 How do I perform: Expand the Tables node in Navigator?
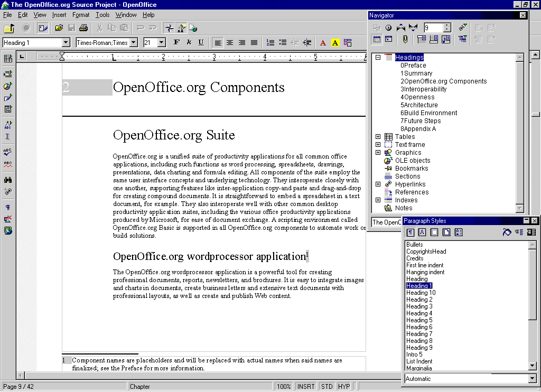coord(378,137)
